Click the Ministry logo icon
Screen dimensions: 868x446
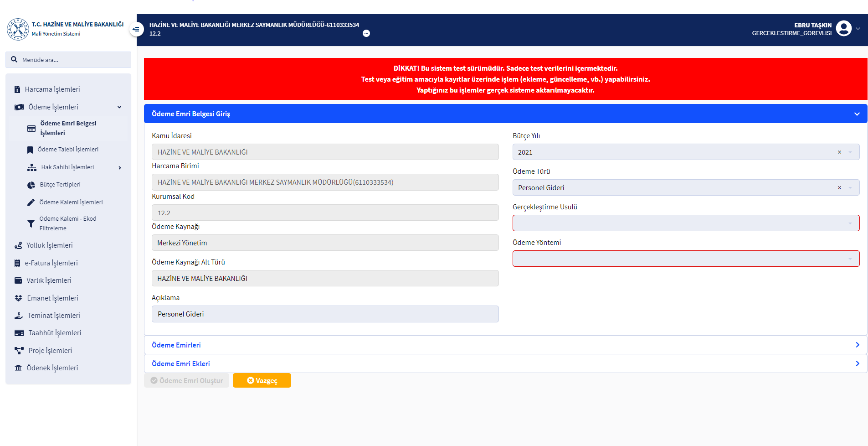(18, 29)
